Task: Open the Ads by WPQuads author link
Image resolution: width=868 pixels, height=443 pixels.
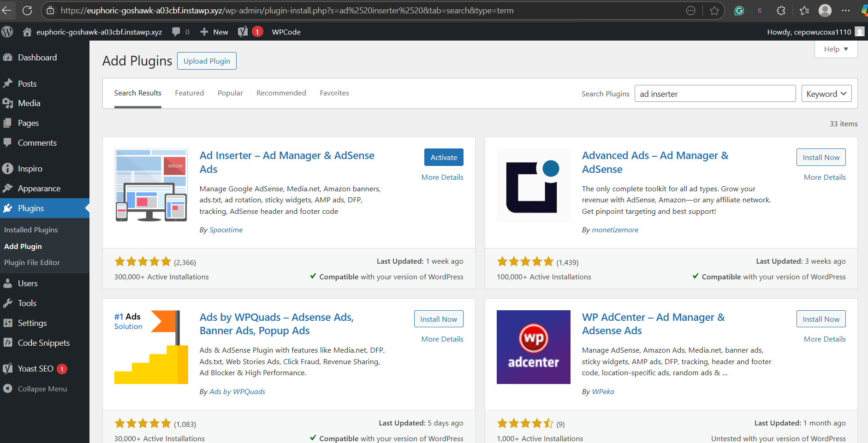Action: (x=237, y=392)
